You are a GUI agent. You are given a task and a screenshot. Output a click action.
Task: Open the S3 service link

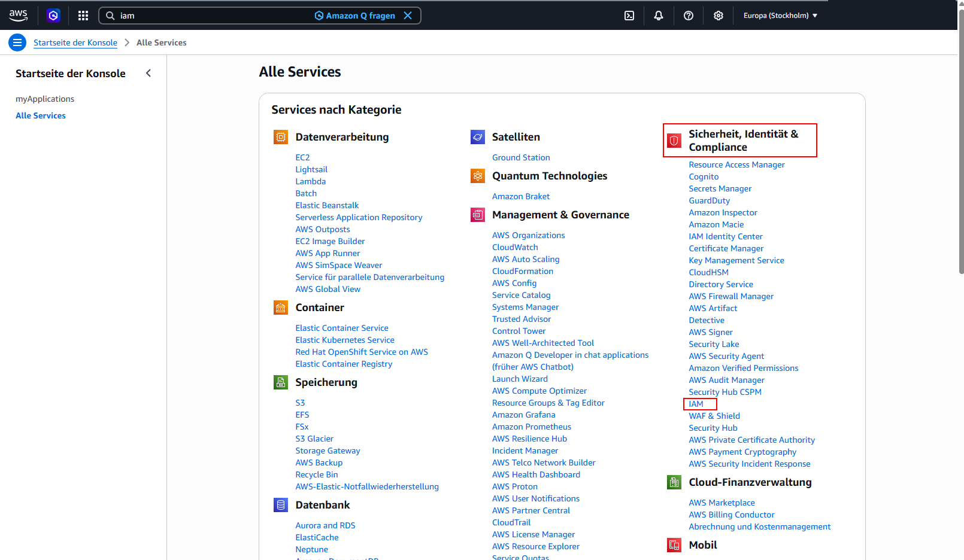click(x=300, y=403)
